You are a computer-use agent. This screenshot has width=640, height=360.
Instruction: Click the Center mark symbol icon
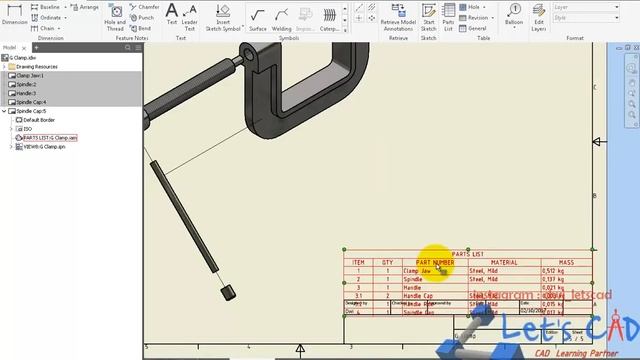pos(359,18)
